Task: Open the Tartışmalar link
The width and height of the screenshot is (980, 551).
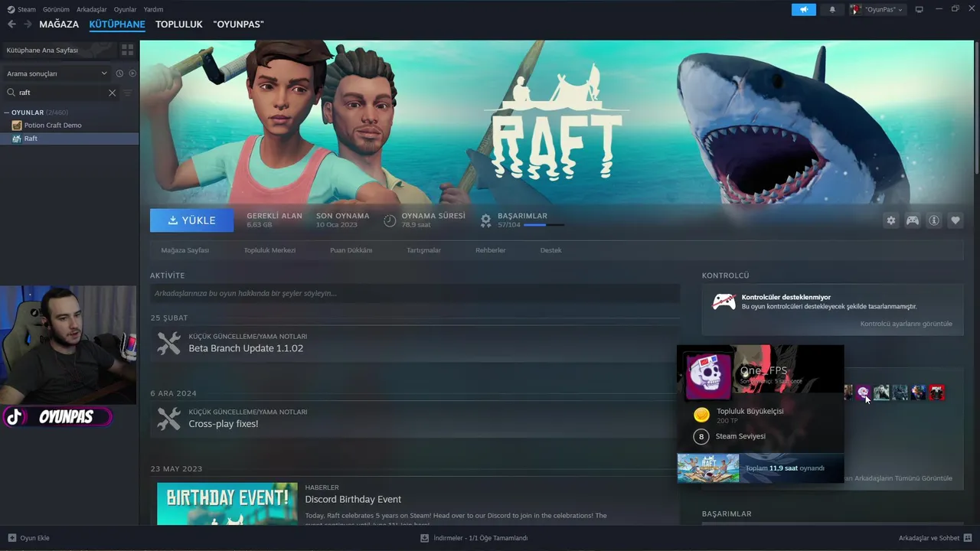Action: [x=423, y=250]
